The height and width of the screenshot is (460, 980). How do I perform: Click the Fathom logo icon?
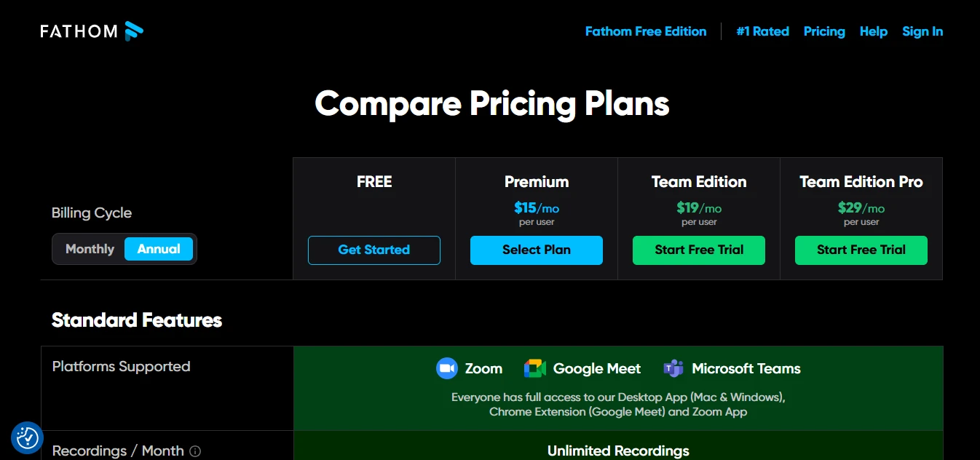[x=134, y=31]
